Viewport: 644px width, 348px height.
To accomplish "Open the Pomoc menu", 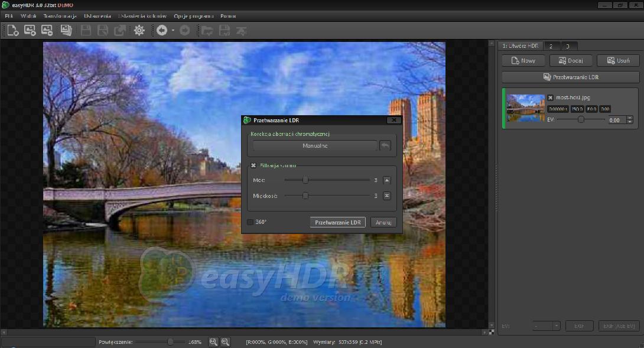I will coord(228,16).
